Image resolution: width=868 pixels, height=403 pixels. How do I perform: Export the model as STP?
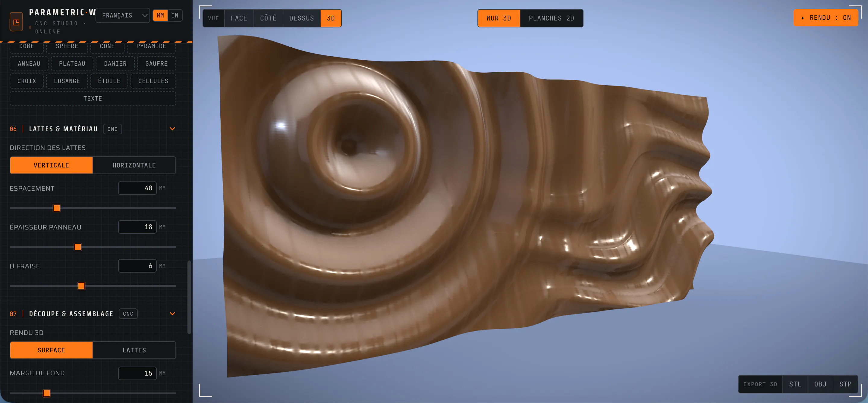845,384
